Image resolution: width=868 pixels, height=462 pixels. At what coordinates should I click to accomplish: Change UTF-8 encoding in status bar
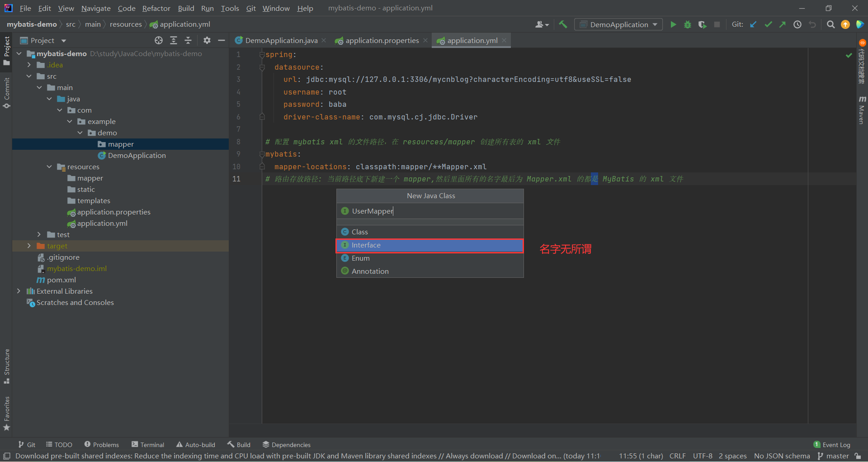coord(703,456)
